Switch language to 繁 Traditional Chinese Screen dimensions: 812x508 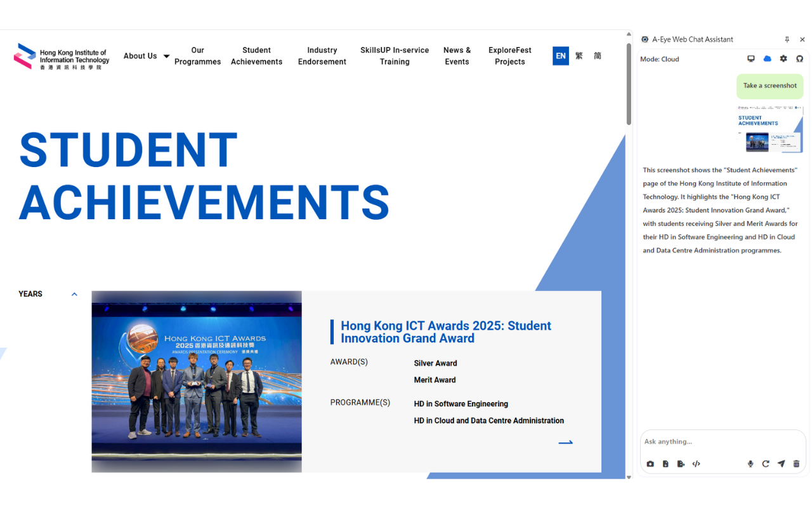pos(579,56)
